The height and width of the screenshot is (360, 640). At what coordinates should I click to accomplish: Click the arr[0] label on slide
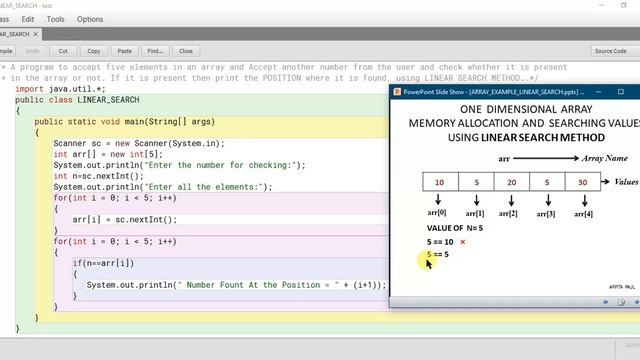[437, 213]
